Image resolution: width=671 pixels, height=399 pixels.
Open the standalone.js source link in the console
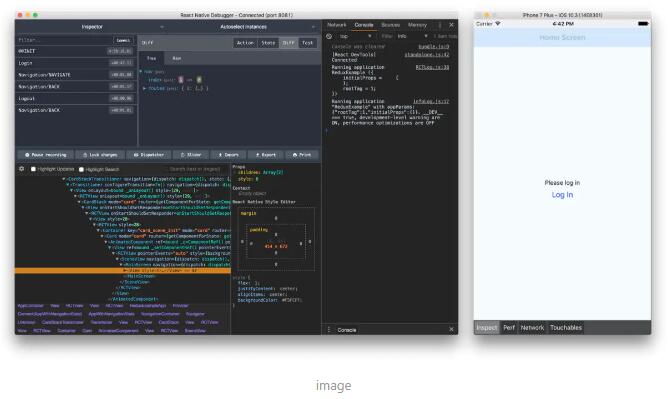click(427, 55)
